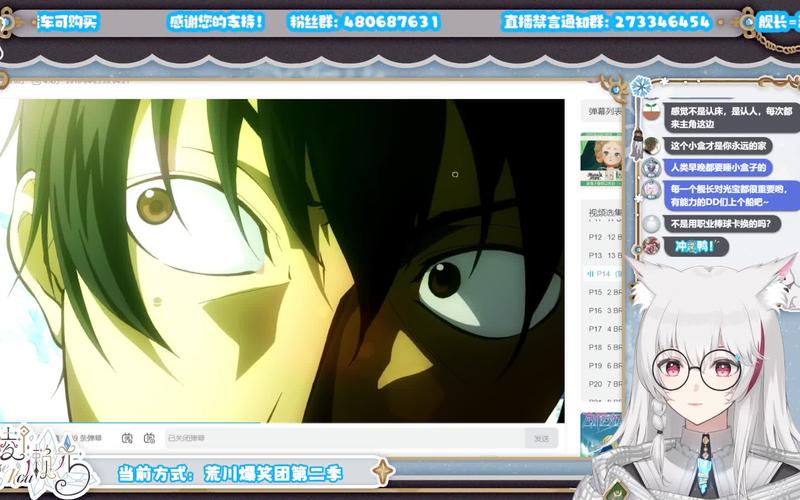800x500 pixels.
Task: Click the 当前方式: 荒川爆笑团第二季 label
Action: click(x=230, y=473)
